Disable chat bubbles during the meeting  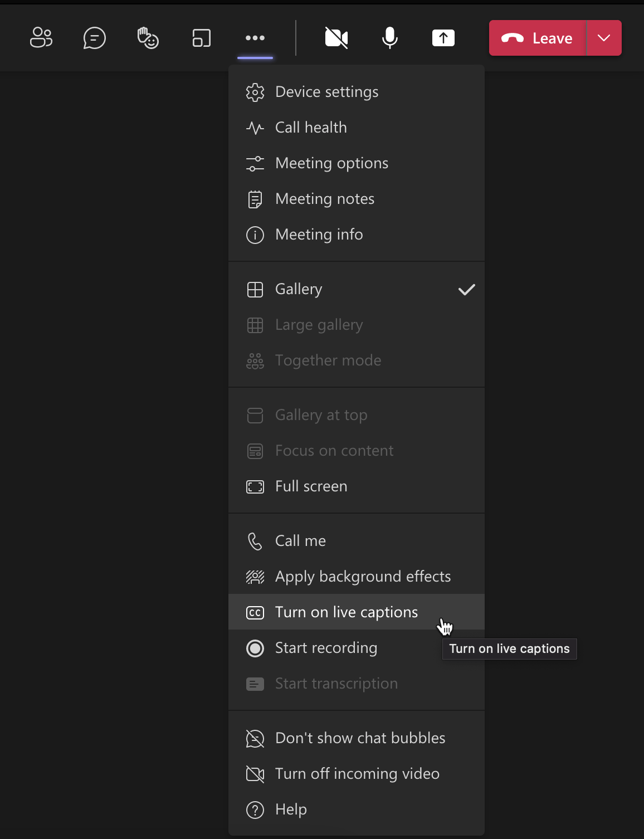359,738
